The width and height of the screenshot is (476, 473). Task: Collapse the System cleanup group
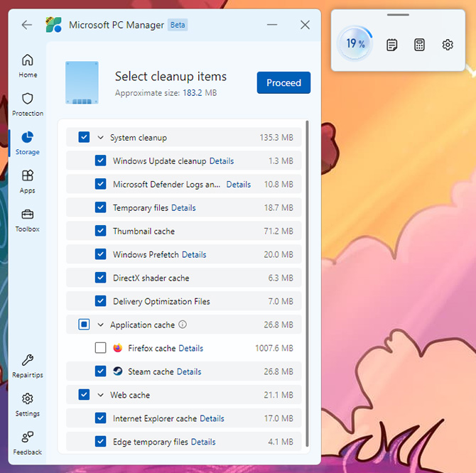pyautogui.click(x=100, y=138)
